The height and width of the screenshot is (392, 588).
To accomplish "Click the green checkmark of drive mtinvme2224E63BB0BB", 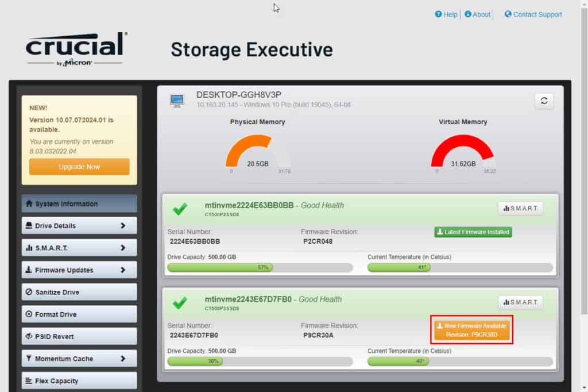I will (x=180, y=209).
